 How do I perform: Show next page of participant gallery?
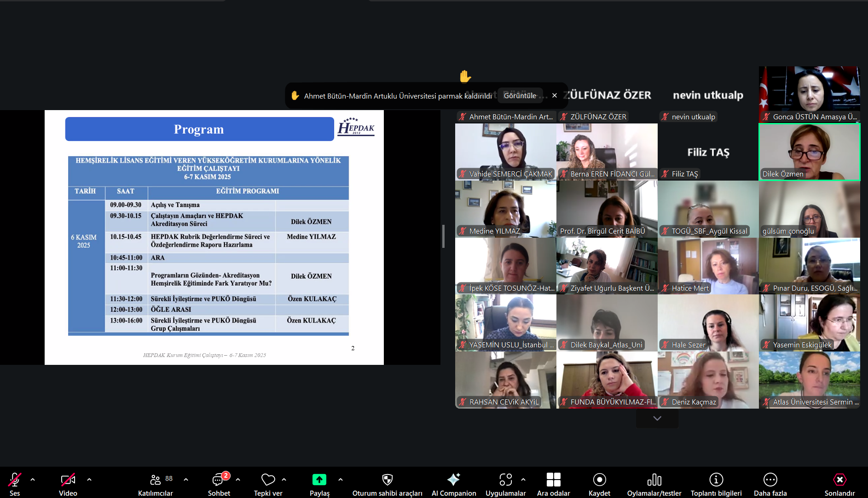(657, 418)
